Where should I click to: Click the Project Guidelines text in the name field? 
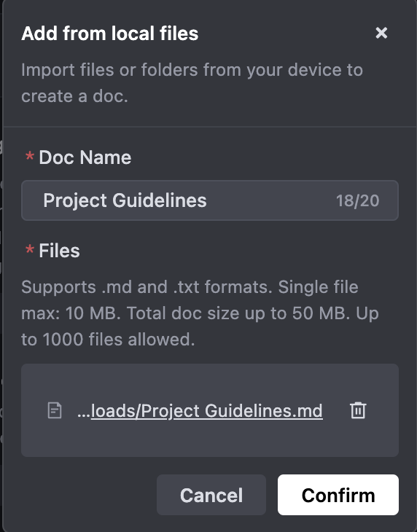tap(125, 200)
